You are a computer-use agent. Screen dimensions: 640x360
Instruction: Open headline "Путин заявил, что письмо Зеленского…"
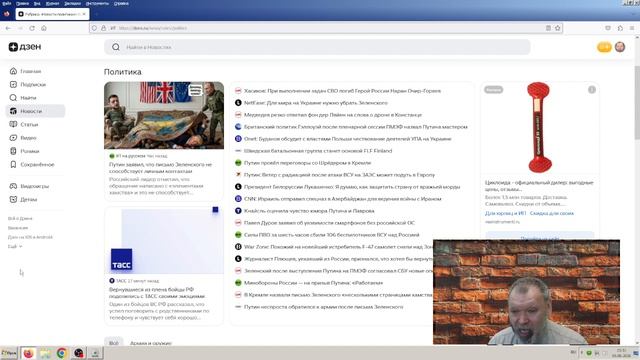(160, 168)
